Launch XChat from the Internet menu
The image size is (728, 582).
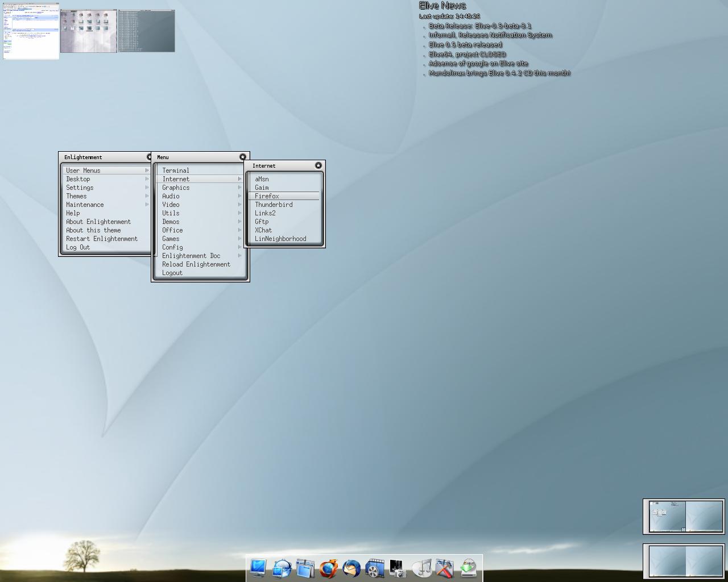tap(284, 230)
